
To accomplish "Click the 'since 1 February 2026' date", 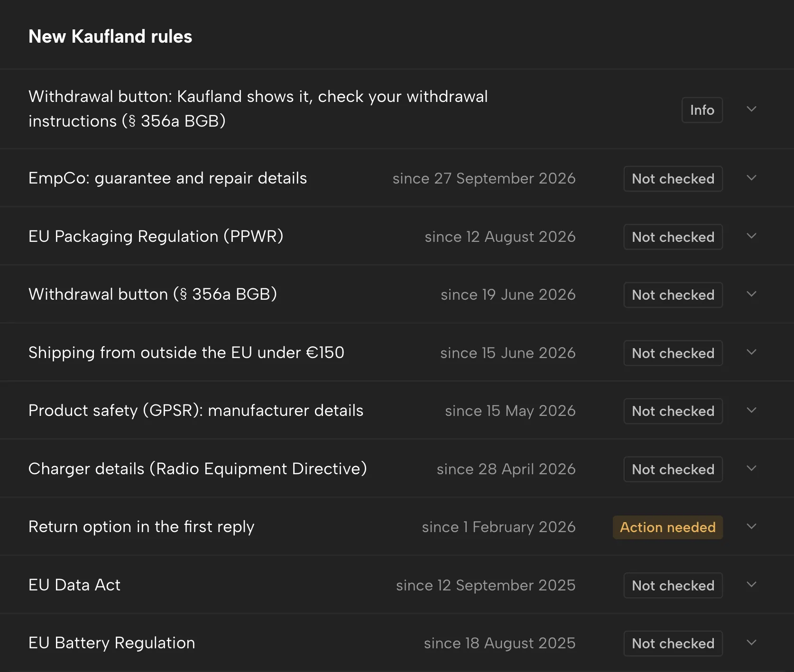I will [x=499, y=527].
